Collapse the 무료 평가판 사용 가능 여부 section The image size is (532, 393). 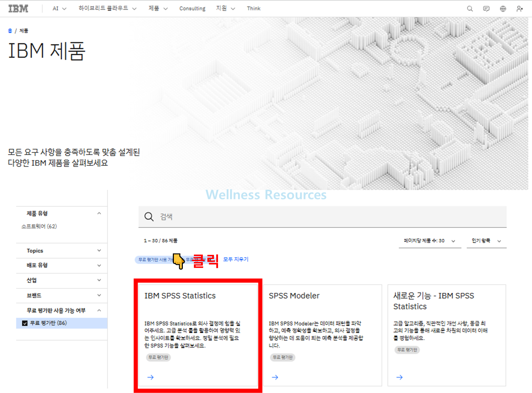(62, 310)
